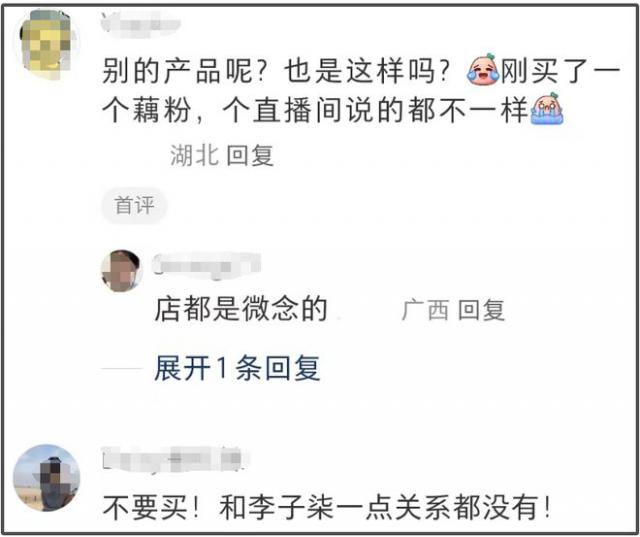This screenshot has width=640, height=537.
Task: Open the avatar of the 广西 replier
Action: [121, 271]
